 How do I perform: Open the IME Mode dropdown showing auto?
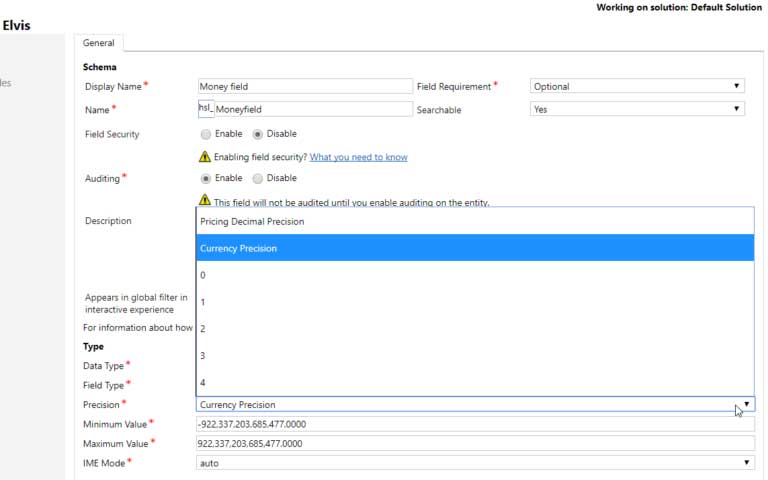tap(475, 463)
